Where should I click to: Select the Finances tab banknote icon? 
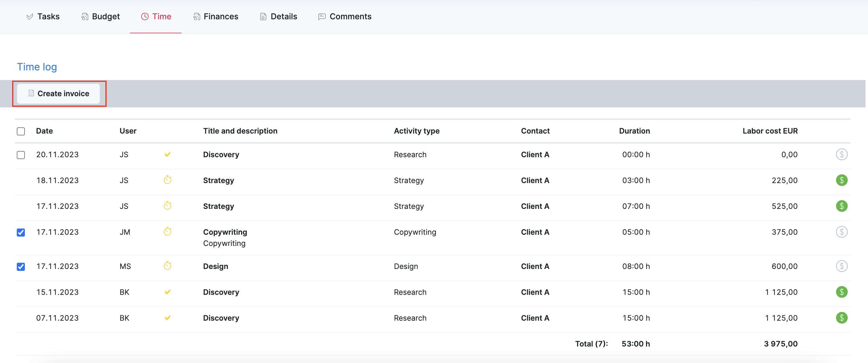click(x=196, y=16)
